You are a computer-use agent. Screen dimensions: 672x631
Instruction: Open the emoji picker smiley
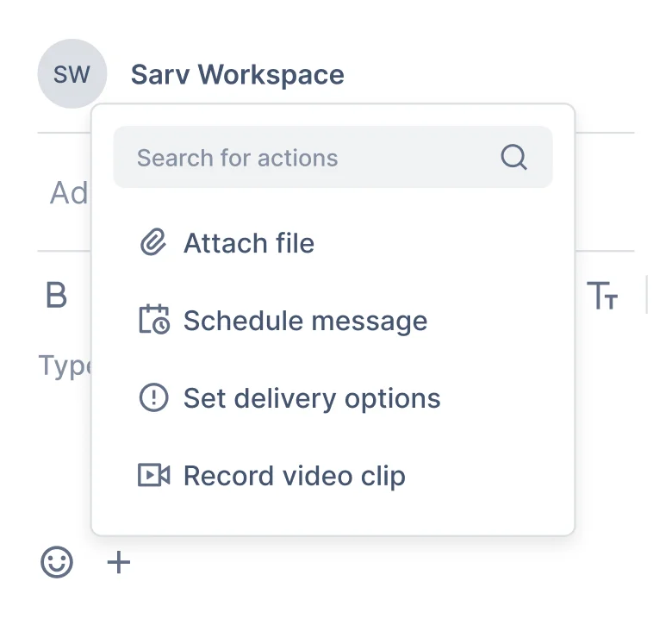tap(57, 562)
